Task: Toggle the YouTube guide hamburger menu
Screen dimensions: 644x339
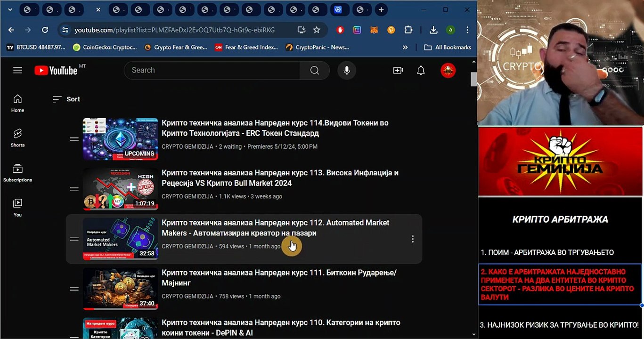Action: (x=17, y=70)
